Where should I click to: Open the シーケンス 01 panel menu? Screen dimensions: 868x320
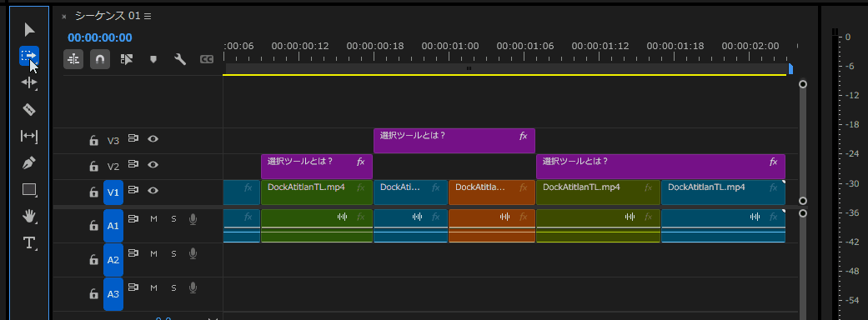148,16
